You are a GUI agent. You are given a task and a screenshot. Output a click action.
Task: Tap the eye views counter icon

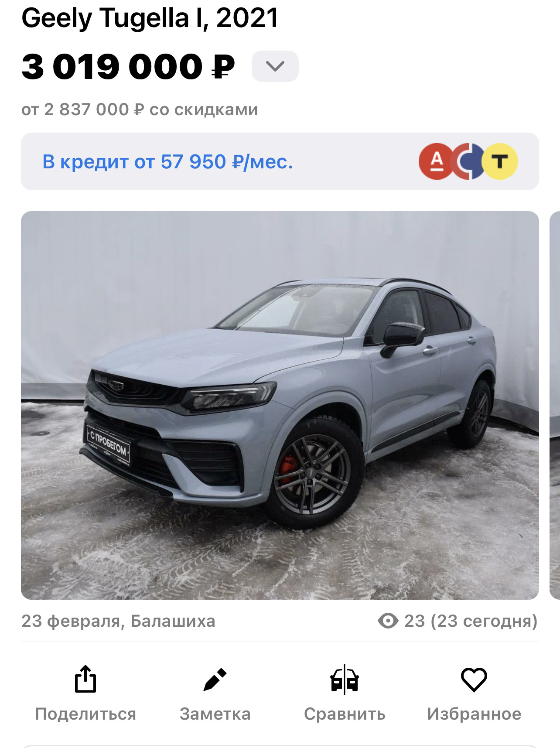[388, 621]
